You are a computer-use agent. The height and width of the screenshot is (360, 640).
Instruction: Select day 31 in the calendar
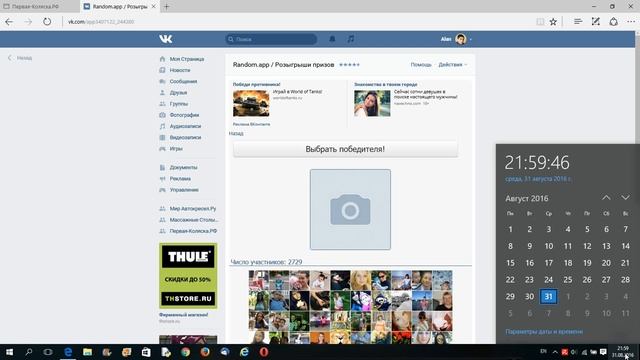[x=548, y=296]
